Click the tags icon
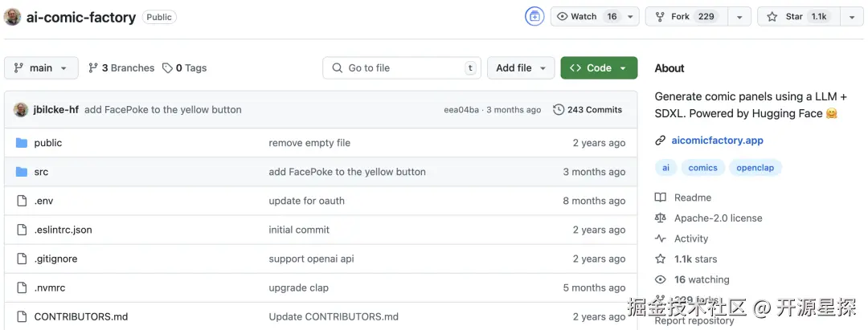Viewport: 868px width, 330px height. 167,68
